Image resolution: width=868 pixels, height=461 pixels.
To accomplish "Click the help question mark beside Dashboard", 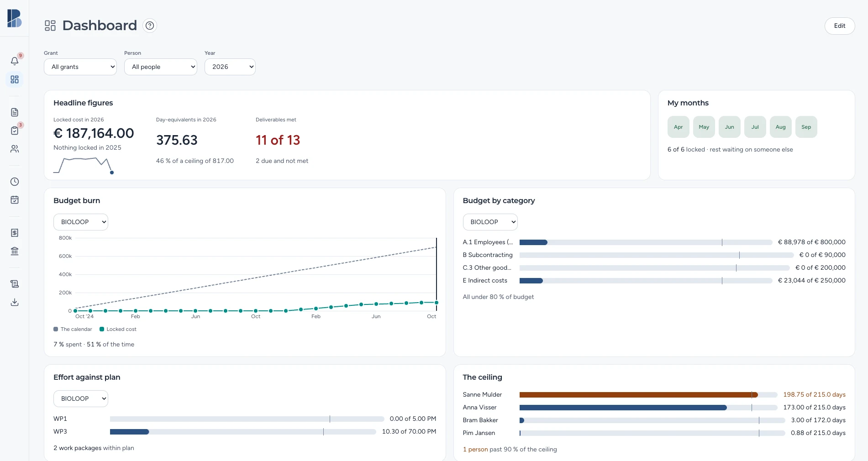I will pos(150,26).
